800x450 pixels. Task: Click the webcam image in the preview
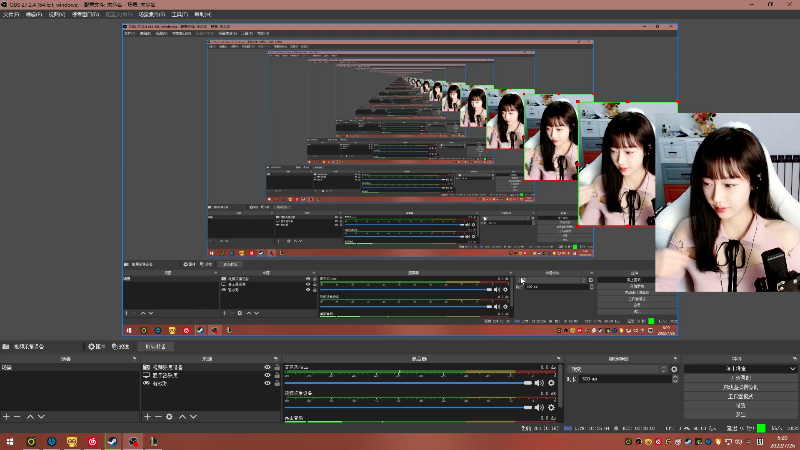click(x=727, y=203)
